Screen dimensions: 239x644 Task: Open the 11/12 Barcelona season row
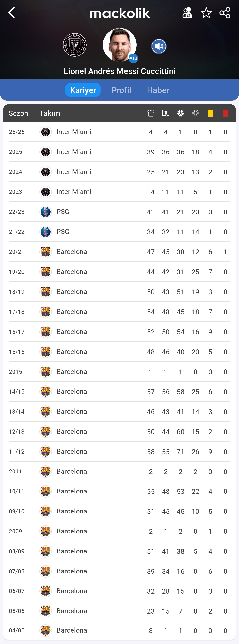pyautogui.click(x=119, y=452)
